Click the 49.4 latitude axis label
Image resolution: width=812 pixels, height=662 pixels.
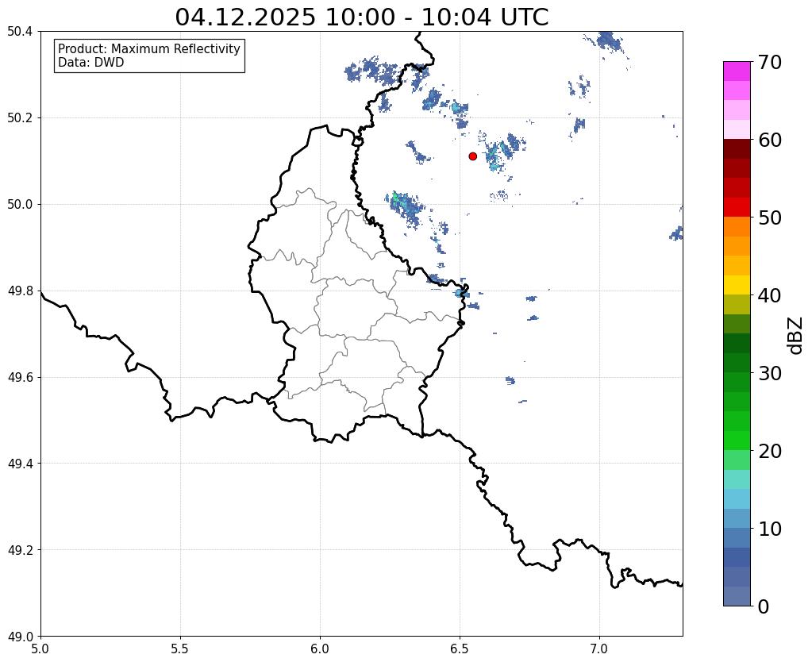20,464
